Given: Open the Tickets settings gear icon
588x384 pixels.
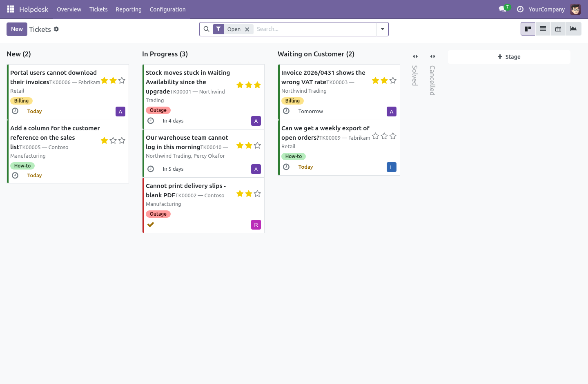Looking at the screenshot, I should click(56, 29).
